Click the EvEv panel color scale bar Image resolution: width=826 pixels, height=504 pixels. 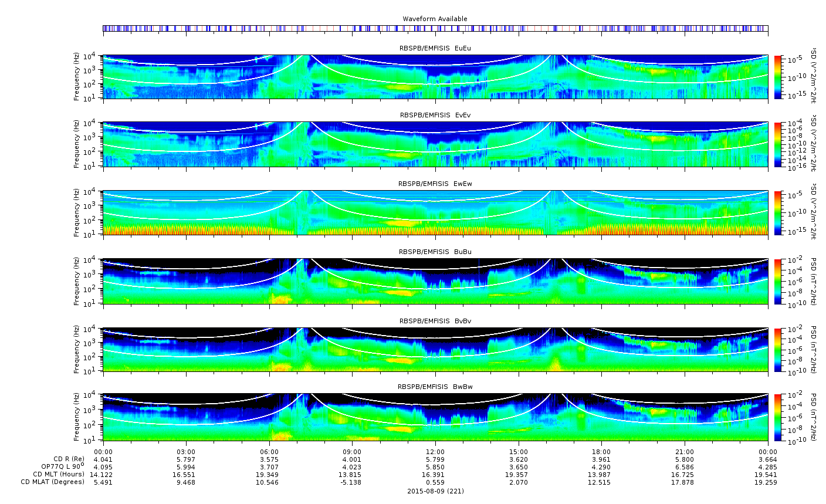coord(778,144)
